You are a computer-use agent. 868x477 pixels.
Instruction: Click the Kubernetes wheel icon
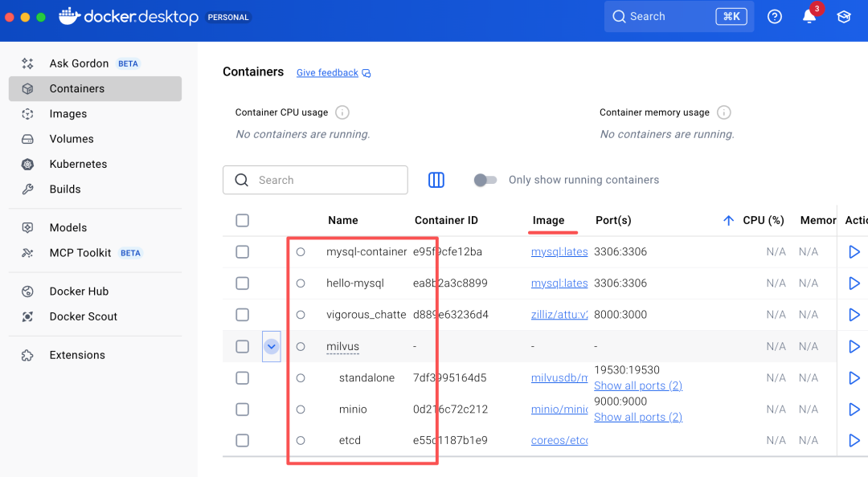(x=27, y=165)
